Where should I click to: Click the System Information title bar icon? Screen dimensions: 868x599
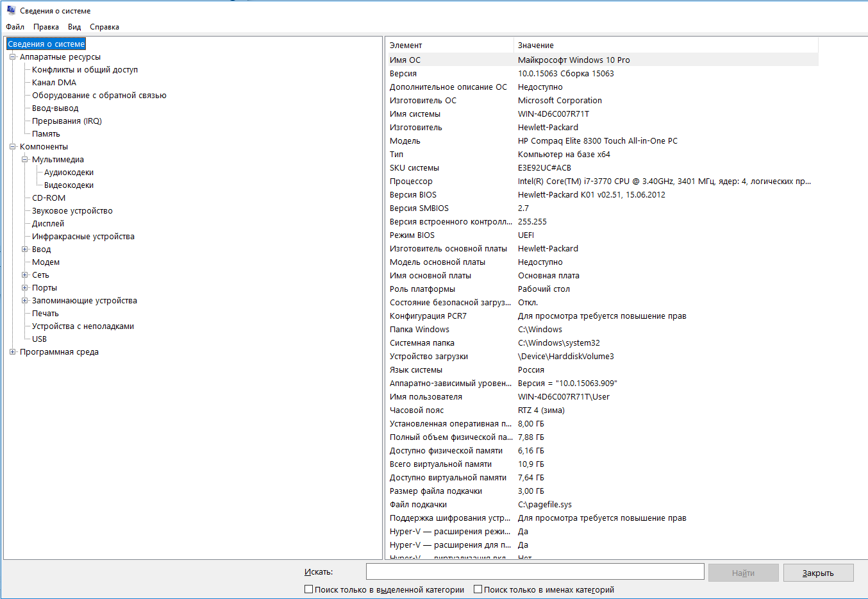pyautogui.click(x=11, y=10)
